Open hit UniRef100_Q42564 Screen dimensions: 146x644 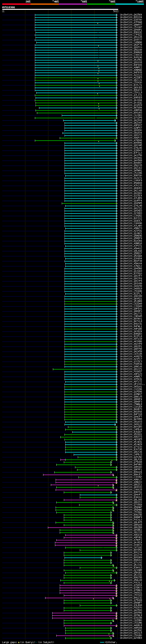131,15
